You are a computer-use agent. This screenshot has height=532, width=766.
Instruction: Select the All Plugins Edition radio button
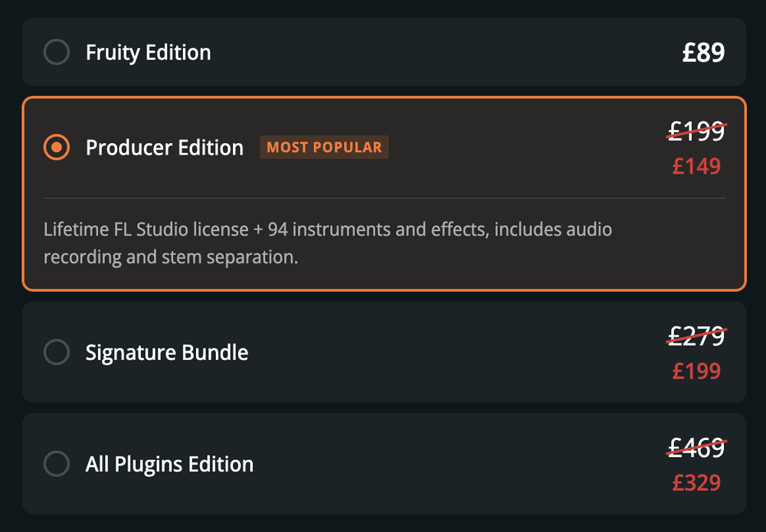tap(57, 464)
